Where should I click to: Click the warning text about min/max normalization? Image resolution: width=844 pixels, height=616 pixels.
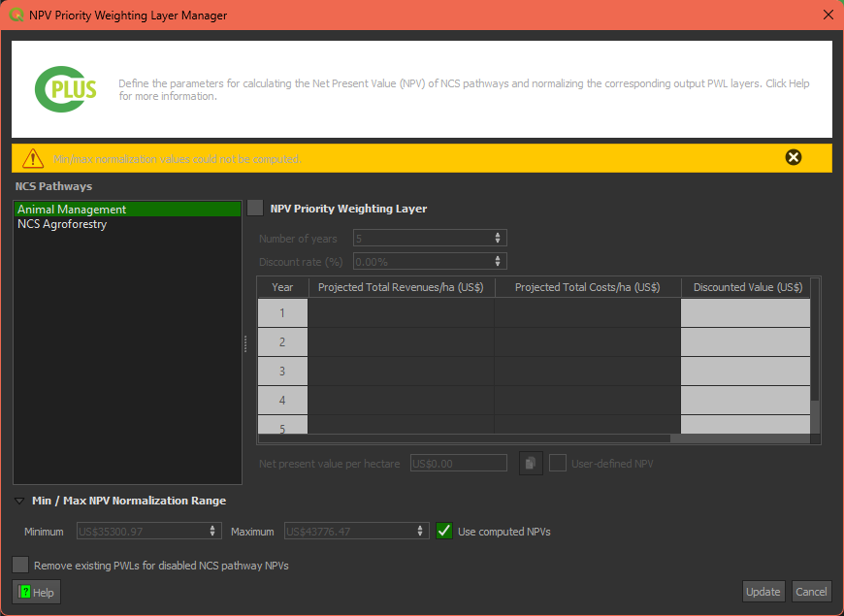tap(178, 159)
